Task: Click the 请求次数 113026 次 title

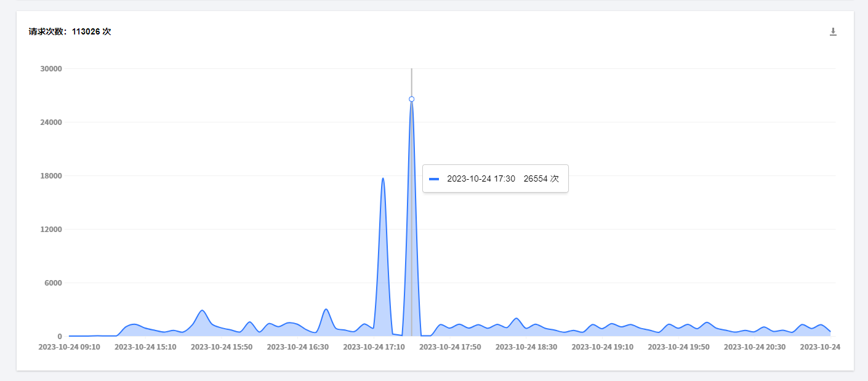Action: coord(70,31)
